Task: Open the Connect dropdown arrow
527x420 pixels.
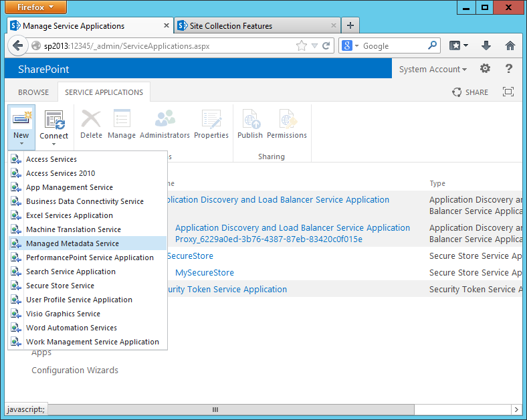Action: coord(54,144)
